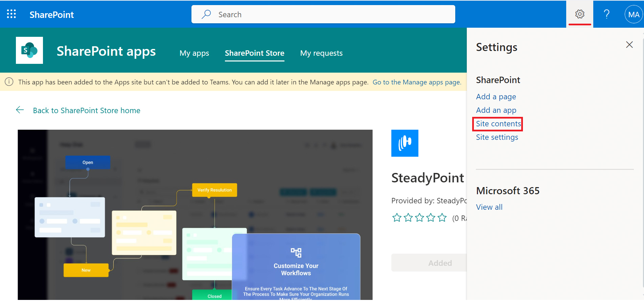Click the SharePoint site logo icon

[29, 50]
